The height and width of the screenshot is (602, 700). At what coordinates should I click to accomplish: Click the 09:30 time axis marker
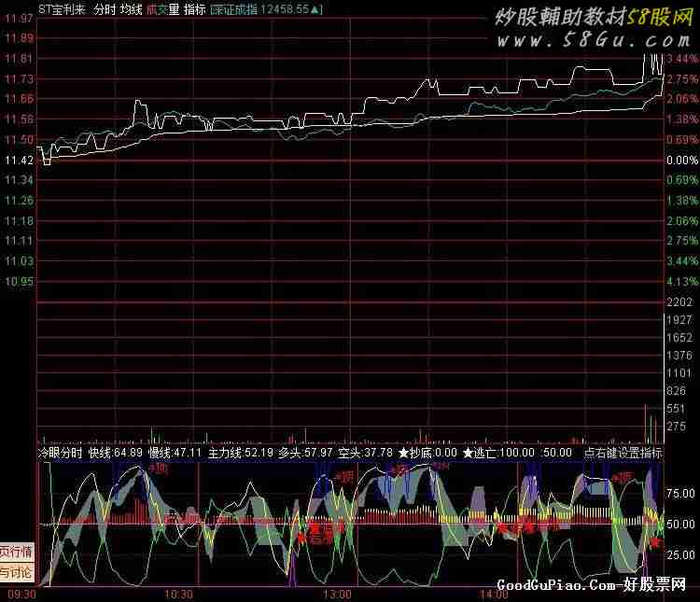coord(21,595)
